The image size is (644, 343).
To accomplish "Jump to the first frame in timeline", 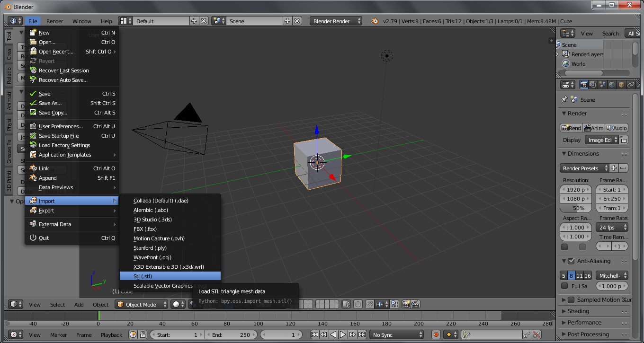I will point(314,334).
